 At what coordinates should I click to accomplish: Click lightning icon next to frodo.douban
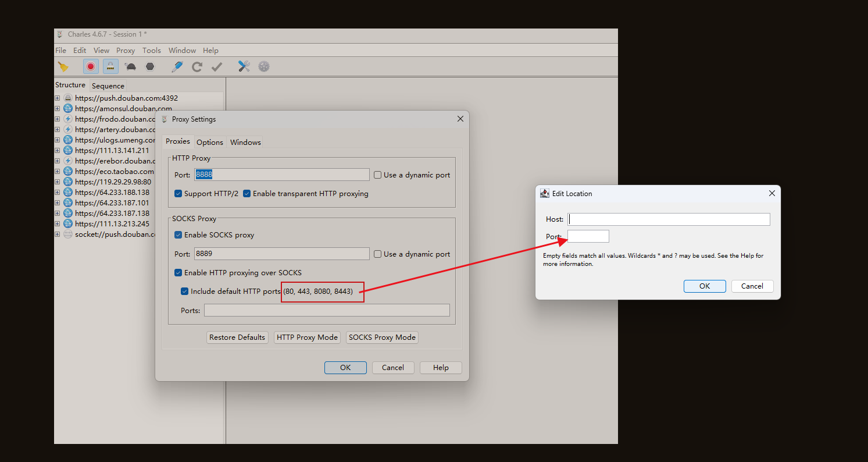pos(68,119)
